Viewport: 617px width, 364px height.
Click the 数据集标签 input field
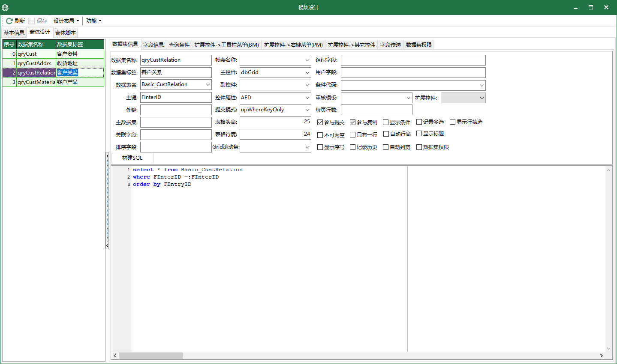[176, 72]
